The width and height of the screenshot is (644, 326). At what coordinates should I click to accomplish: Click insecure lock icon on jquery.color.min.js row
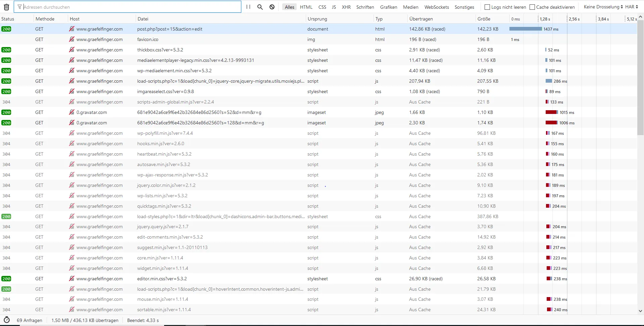click(71, 185)
